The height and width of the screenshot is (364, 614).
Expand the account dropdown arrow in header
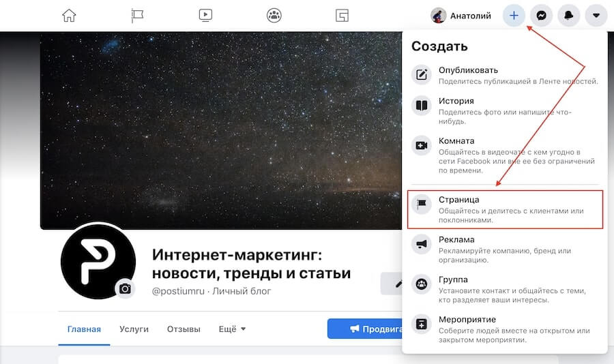(x=596, y=16)
